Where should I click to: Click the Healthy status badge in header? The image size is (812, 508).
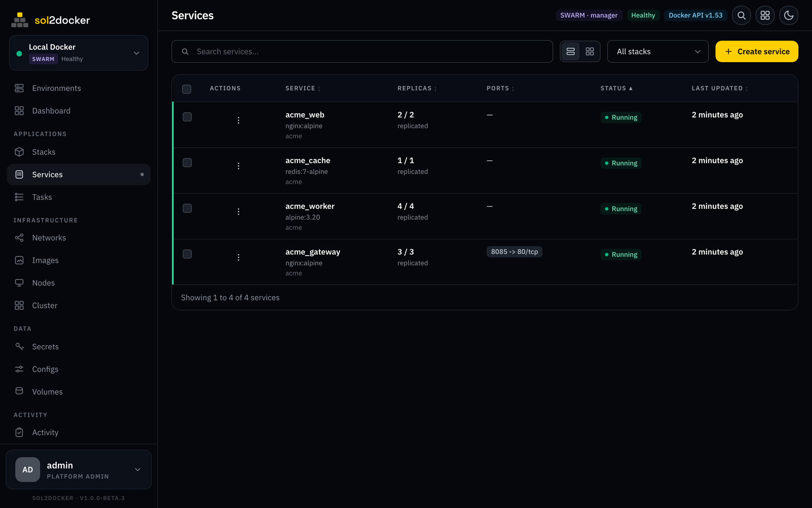point(643,15)
